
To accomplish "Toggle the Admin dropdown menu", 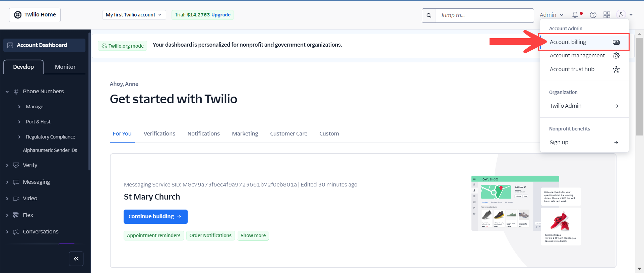I will [552, 15].
